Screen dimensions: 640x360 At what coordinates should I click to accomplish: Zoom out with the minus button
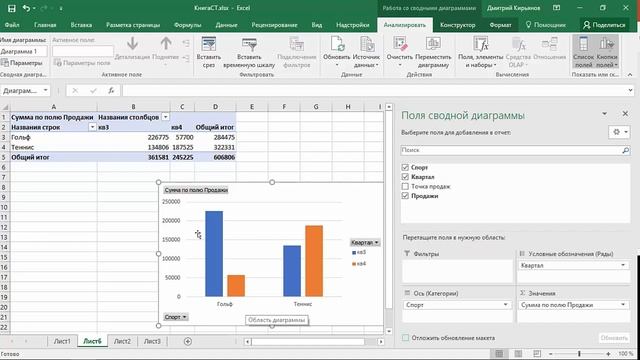click(x=551, y=354)
